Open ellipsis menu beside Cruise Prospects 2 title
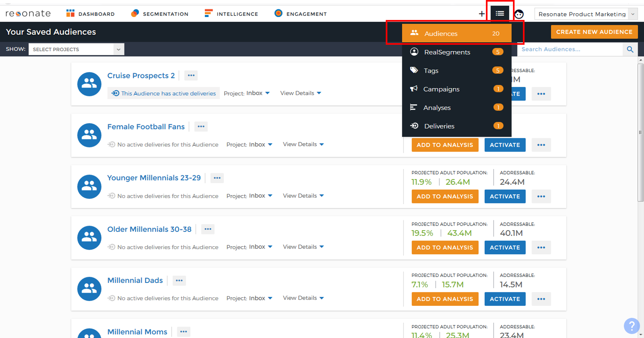 point(191,75)
